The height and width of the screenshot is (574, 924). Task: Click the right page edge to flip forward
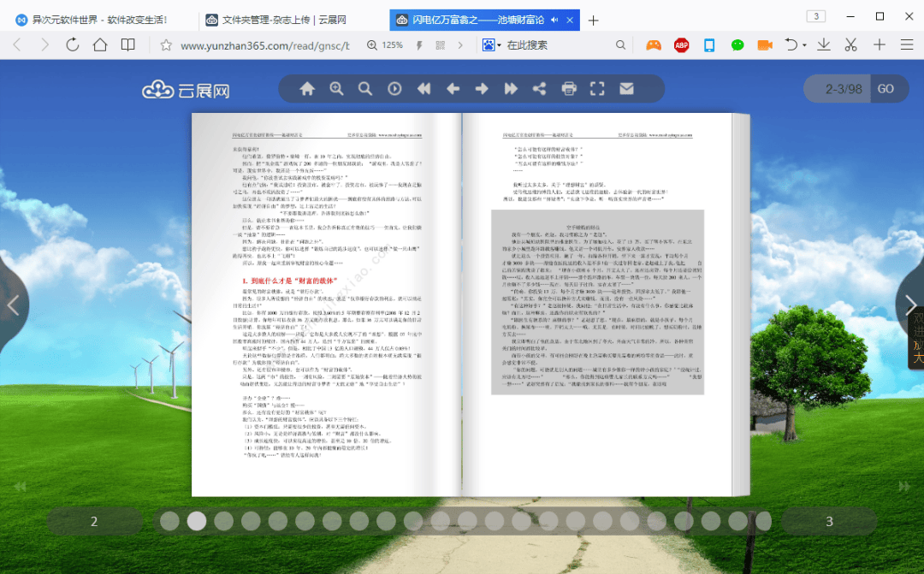(x=741, y=305)
